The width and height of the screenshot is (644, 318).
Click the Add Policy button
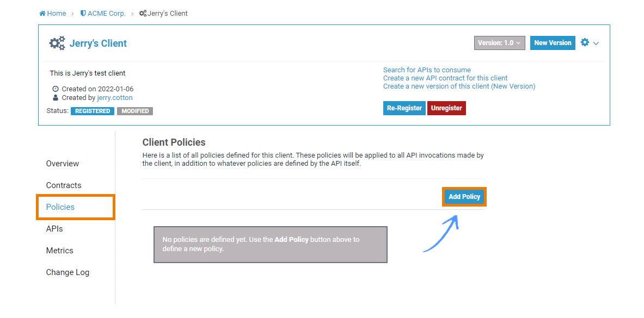(464, 197)
